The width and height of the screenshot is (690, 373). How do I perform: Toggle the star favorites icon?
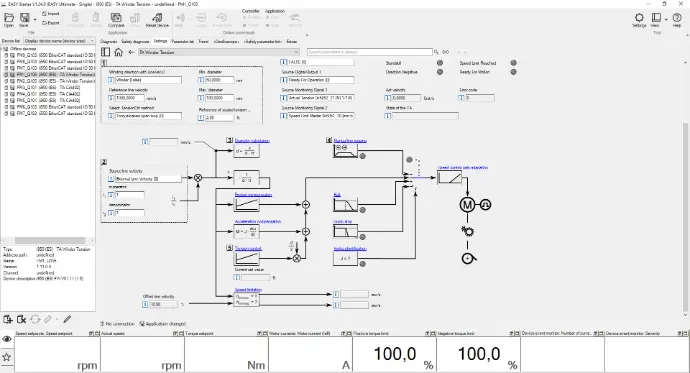coord(7,357)
